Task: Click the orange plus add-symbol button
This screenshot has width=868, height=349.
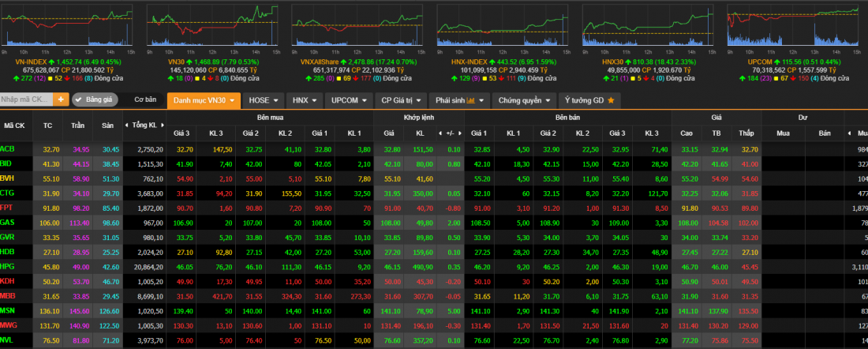Action: pos(61,99)
